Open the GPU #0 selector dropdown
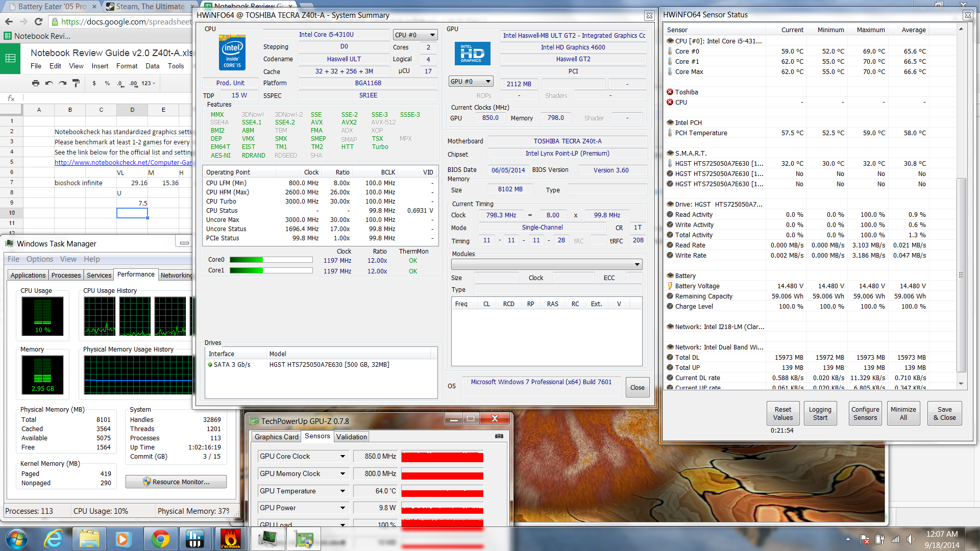980x551 pixels. [x=471, y=81]
